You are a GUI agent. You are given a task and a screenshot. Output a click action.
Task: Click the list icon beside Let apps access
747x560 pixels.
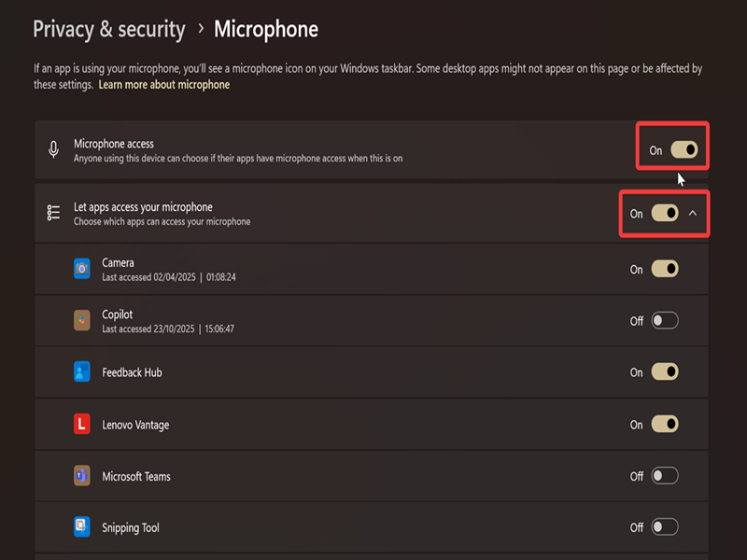[x=53, y=213]
